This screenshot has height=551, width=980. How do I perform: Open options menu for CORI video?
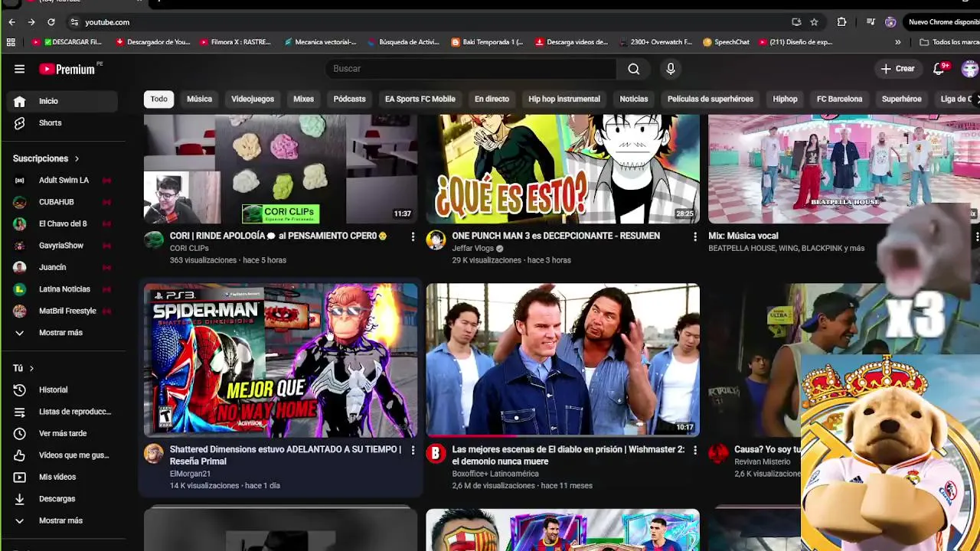[x=413, y=236]
